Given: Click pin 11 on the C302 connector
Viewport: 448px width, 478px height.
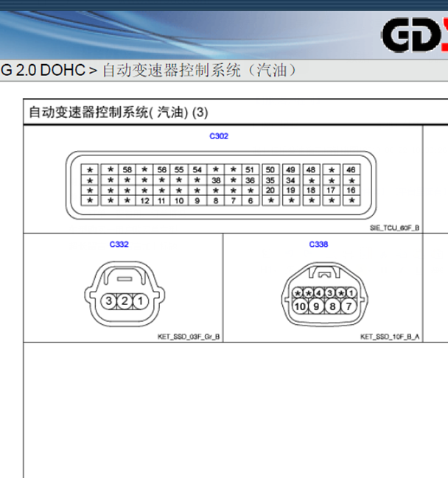Looking at the screenshot, I should pos(162,200).
